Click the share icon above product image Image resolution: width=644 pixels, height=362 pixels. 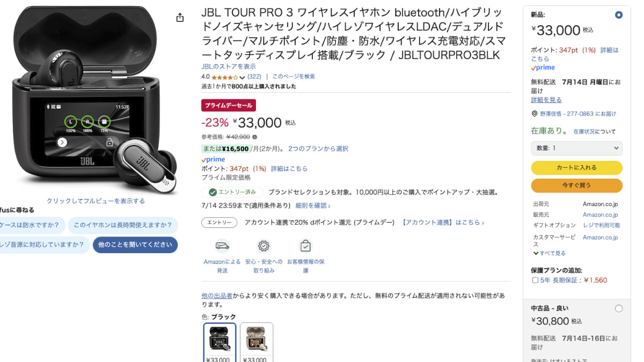tap(180, 18)
